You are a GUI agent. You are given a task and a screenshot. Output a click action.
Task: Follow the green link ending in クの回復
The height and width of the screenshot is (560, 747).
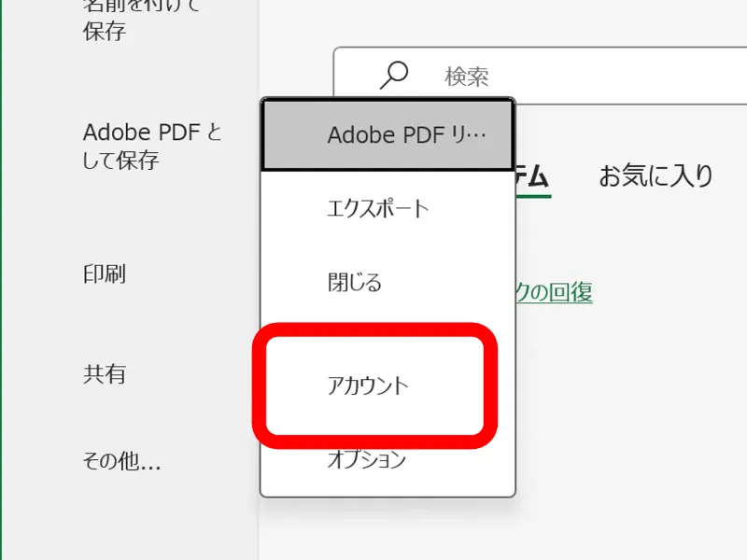coord(554,292)
